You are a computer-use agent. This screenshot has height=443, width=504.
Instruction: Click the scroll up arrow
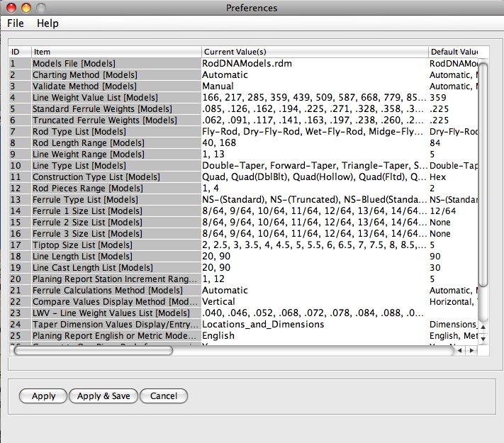coord(483,327)
